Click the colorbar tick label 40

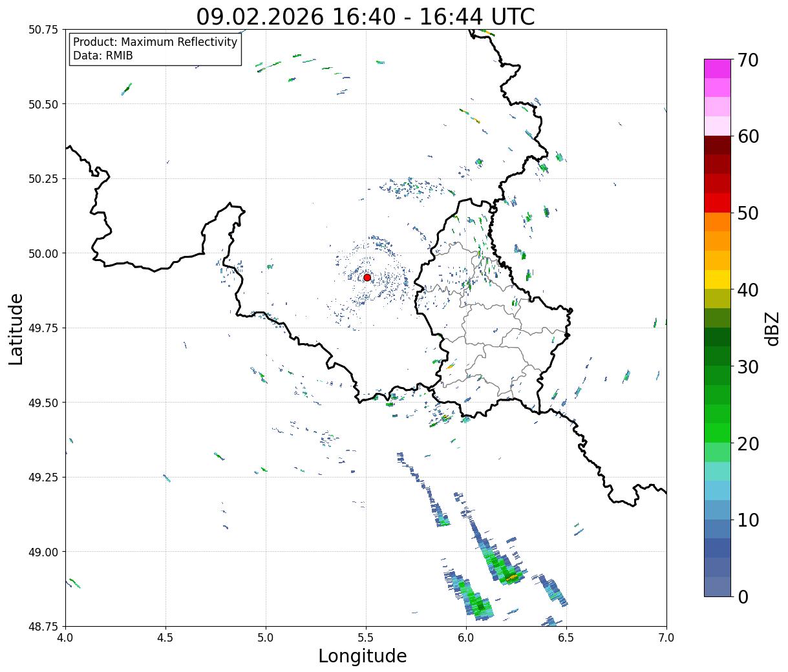coord(748,290)
